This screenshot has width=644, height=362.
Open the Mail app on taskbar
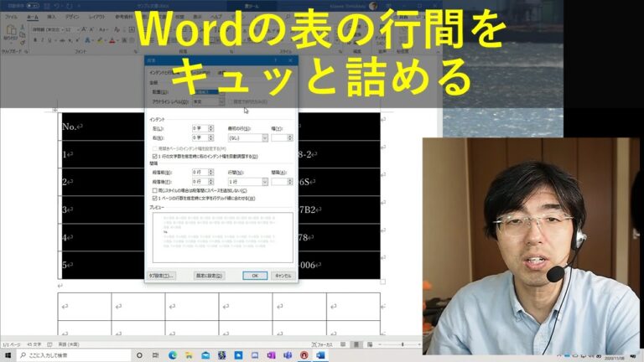[205, 355]
